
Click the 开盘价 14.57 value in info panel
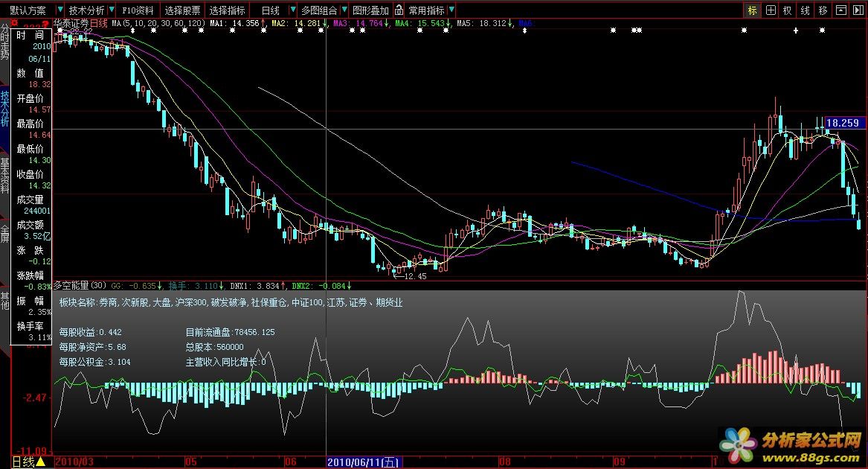(x=39, y=109)
